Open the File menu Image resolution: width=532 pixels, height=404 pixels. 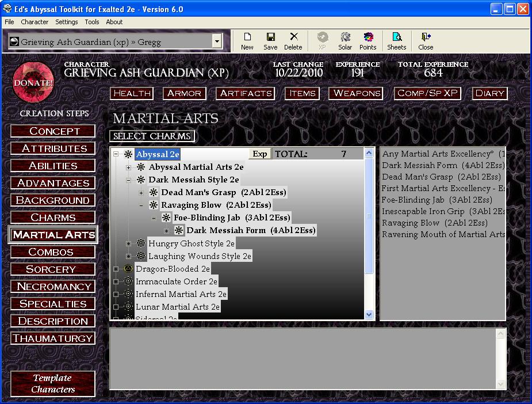click(x=9, y=22)
